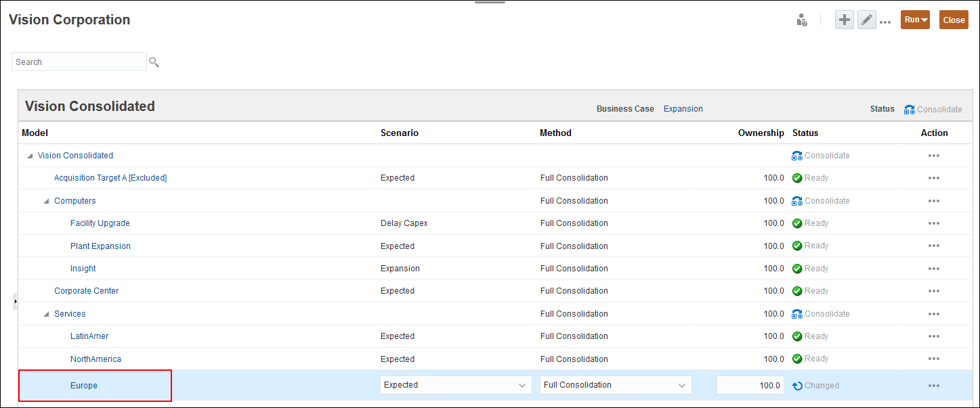980x408 pixels.
Task: Click the magnifier search icon
Action: [x=154, y=62]
